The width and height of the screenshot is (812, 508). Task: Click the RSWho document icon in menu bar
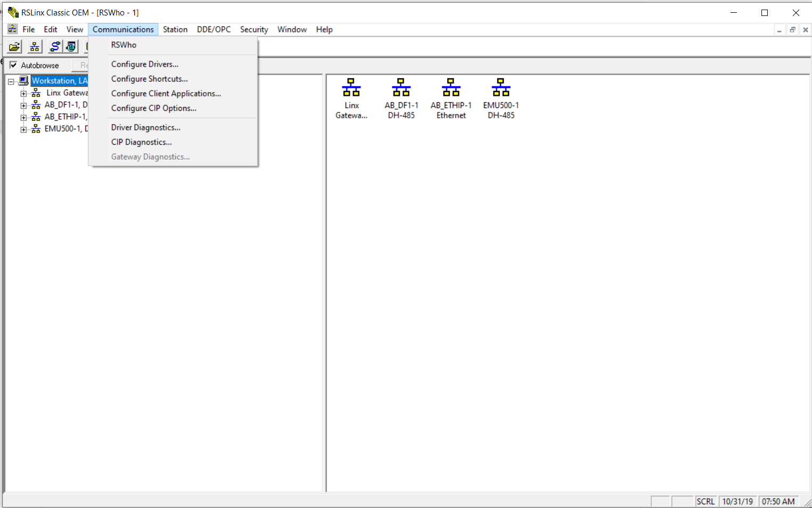point(12,29)
